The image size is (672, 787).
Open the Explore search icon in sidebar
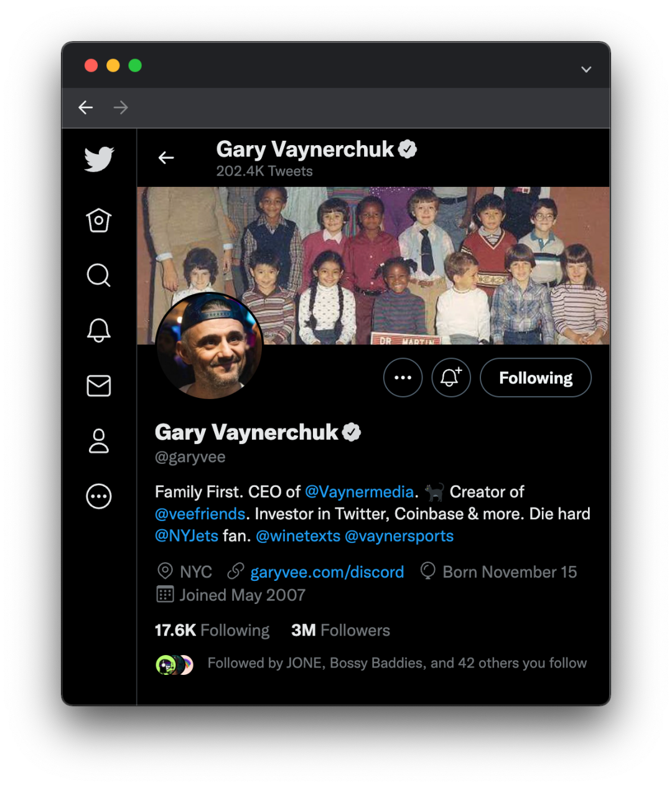coord(99,275)
